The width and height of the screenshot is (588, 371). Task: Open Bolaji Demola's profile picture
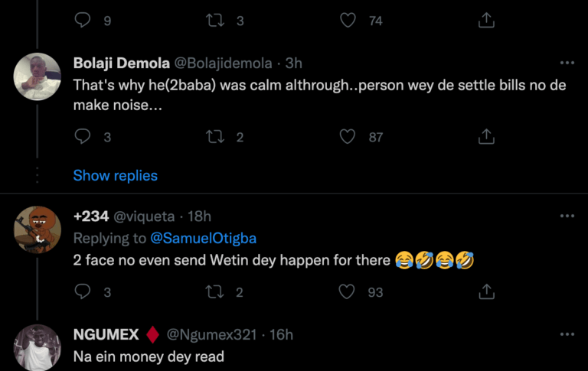coord(37,76)
